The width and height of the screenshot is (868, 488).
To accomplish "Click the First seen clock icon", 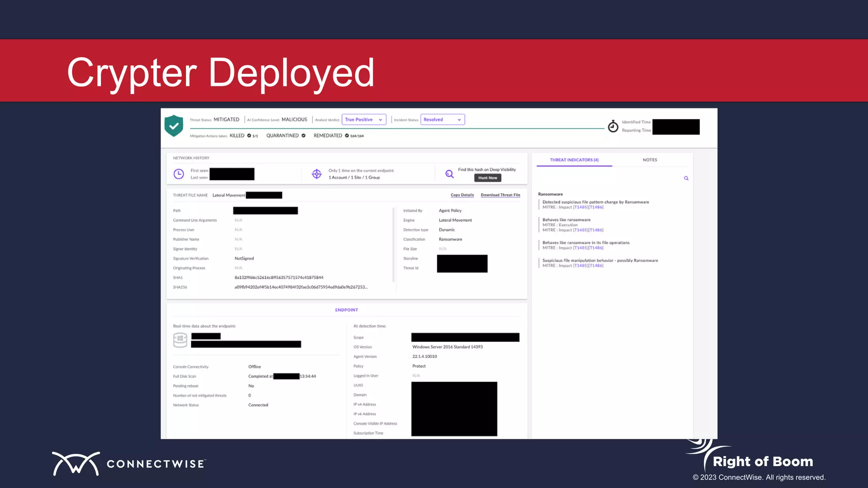I will pyautogui.click(x=179, y=174).
